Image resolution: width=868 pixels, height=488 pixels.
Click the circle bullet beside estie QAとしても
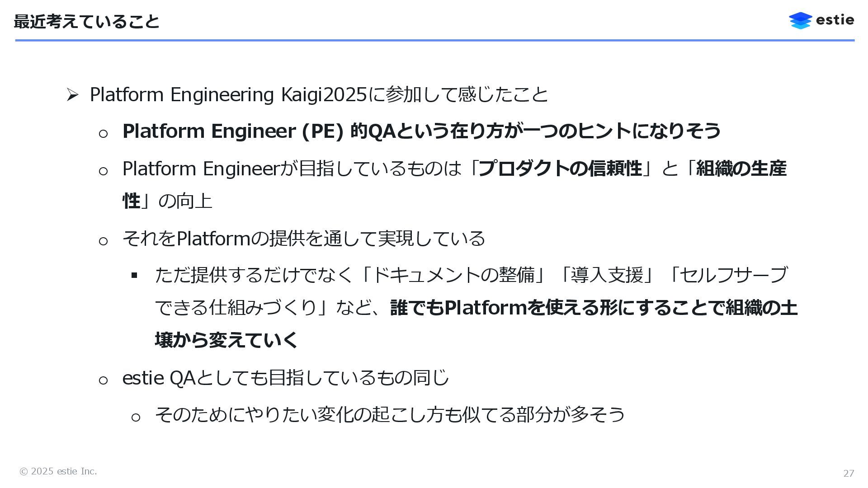point(103,380)
